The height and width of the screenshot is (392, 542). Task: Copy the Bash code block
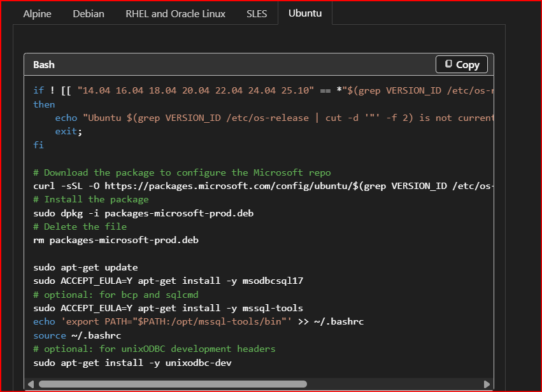(x=462, y=64)
